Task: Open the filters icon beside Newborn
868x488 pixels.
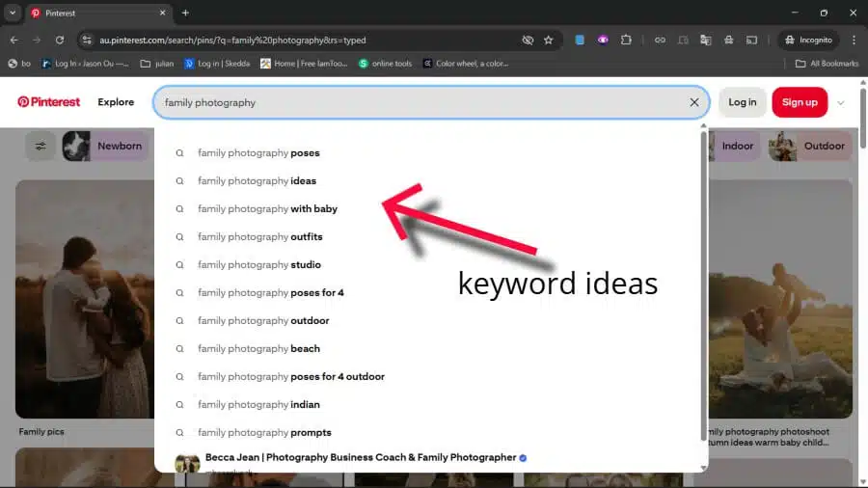Action: [x=41, y=147]
